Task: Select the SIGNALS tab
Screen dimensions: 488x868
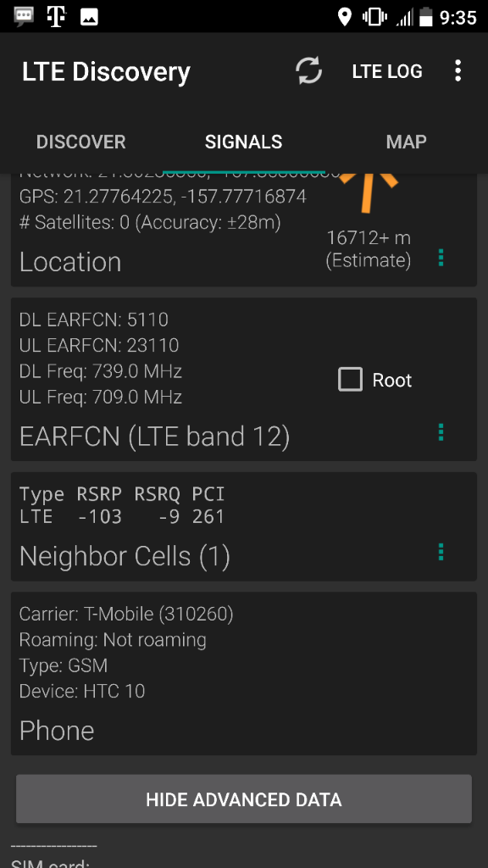Action: click(x=243, y=142)
